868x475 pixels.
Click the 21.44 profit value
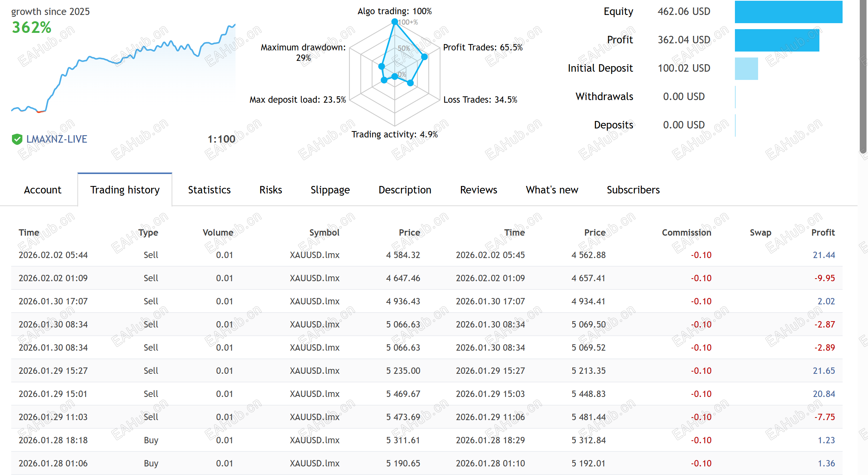pyautogui.click(x=824, y=255)
